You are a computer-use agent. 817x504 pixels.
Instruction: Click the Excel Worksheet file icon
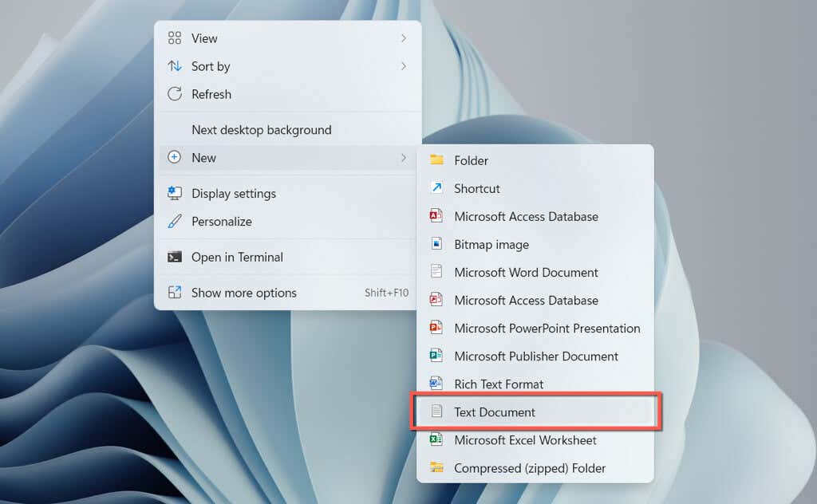click(436, 439)
